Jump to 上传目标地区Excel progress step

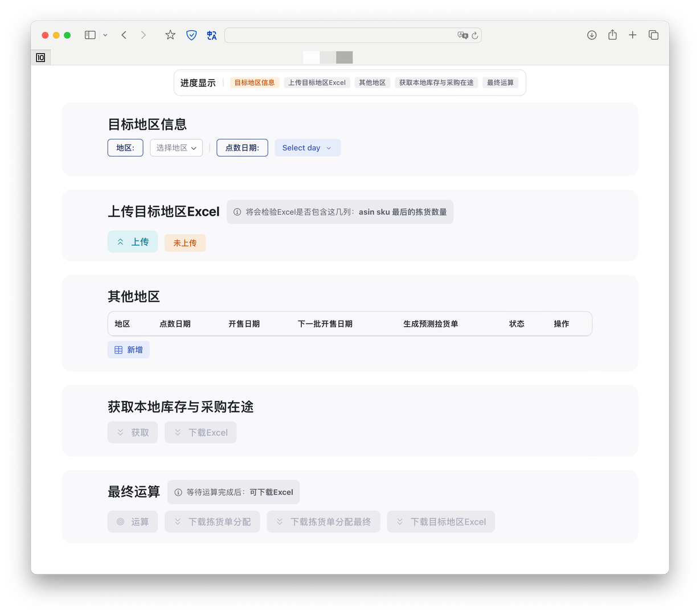(317, 83)
